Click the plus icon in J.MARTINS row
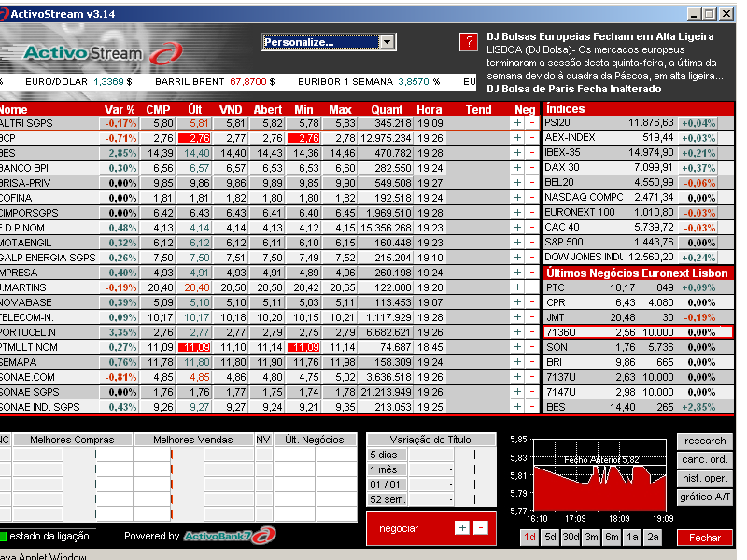This screenshot has width=747, height=560. [x=517, y=287]
